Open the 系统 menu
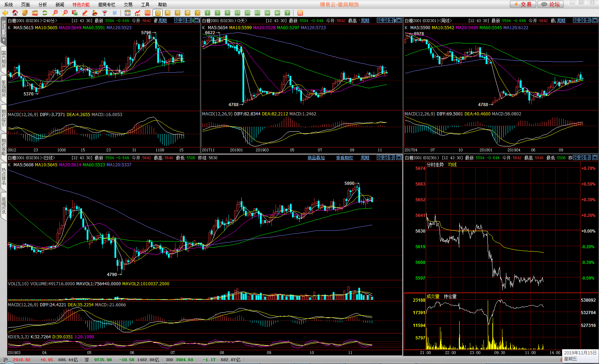This screenshot has width=599, height=364. tap(9, 5)
